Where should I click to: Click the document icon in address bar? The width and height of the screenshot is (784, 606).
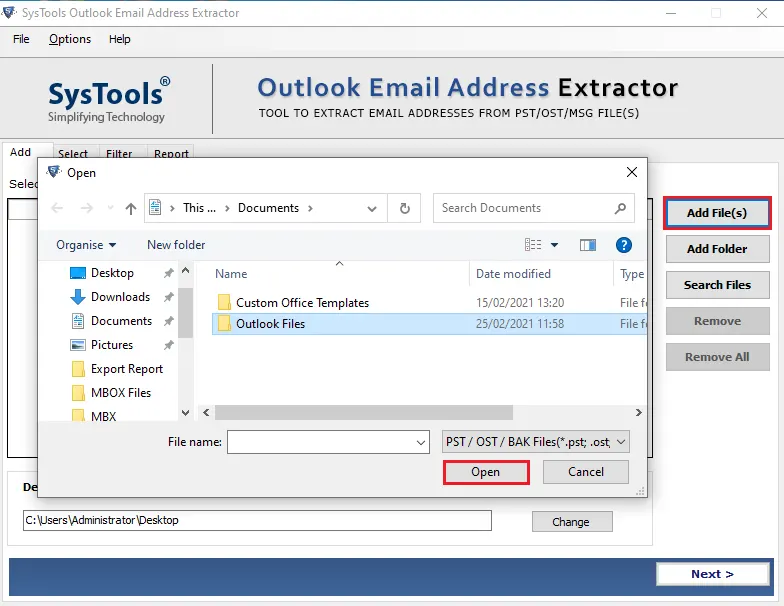(x=155, y=207)
